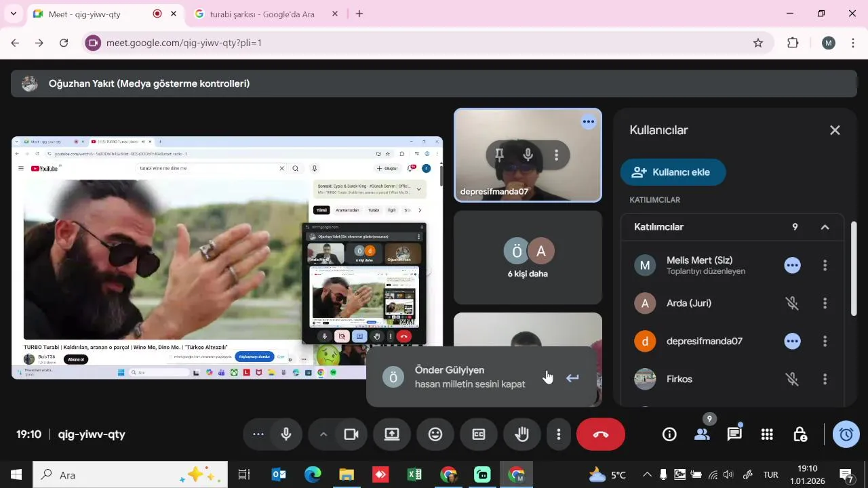
Task: Click the weather 5°C taskbar widget
Action: coord(608,475)
